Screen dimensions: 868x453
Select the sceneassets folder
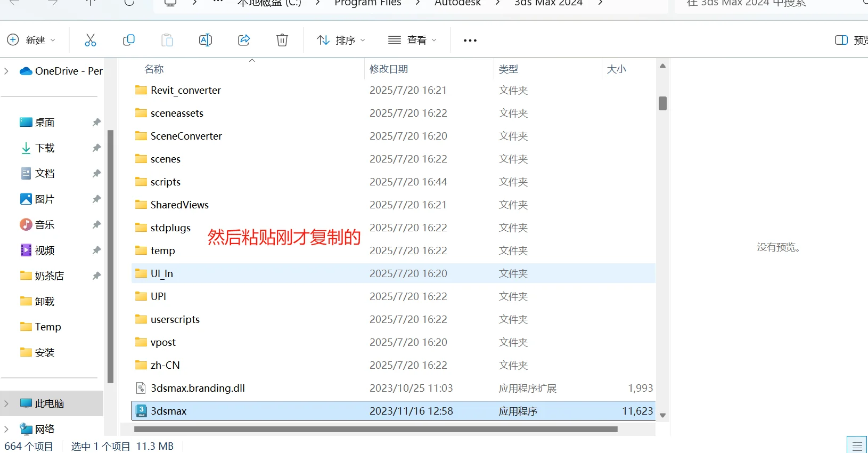coord(393,113)
